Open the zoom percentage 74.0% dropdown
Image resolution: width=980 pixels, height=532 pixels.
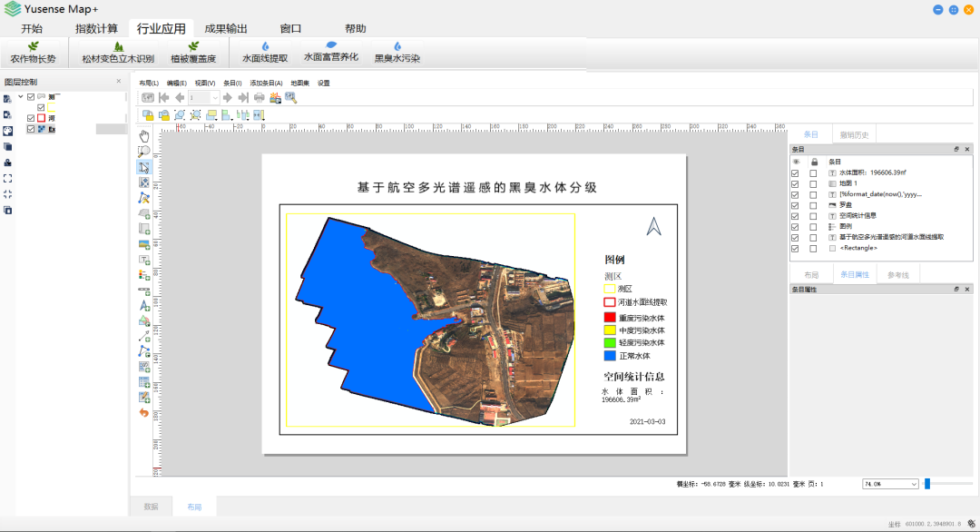(x=913, y=485)
